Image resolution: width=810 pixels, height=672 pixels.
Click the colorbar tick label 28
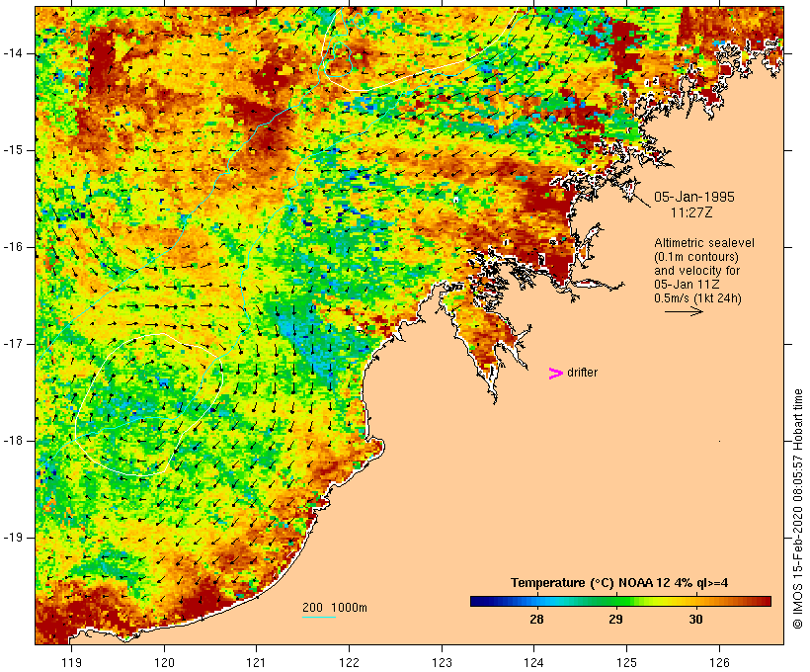(536, 620)
